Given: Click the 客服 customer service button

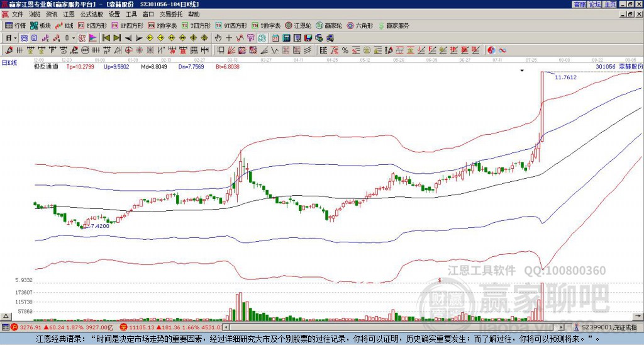Looking at the screenshot, I should click(x=579, y=4).
